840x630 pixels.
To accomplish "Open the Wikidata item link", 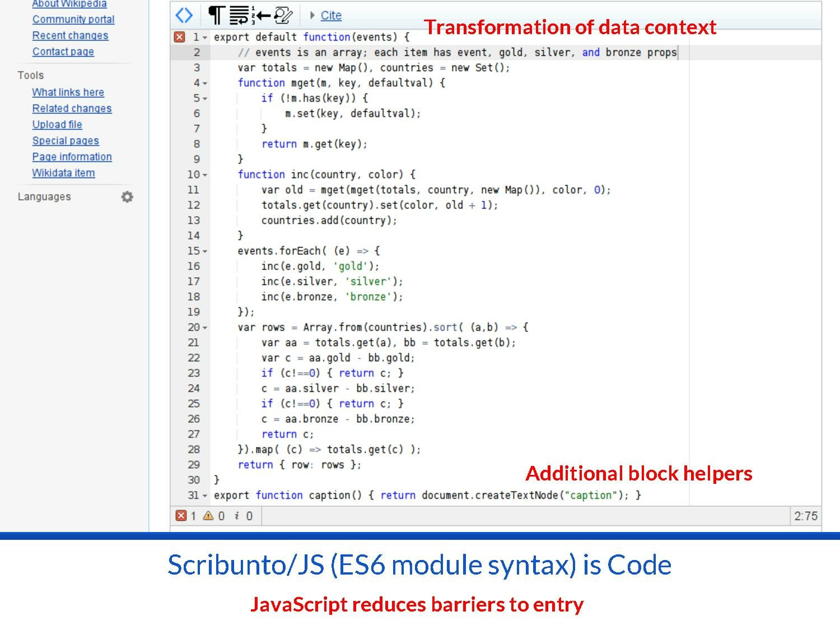I will coord(63,173).
